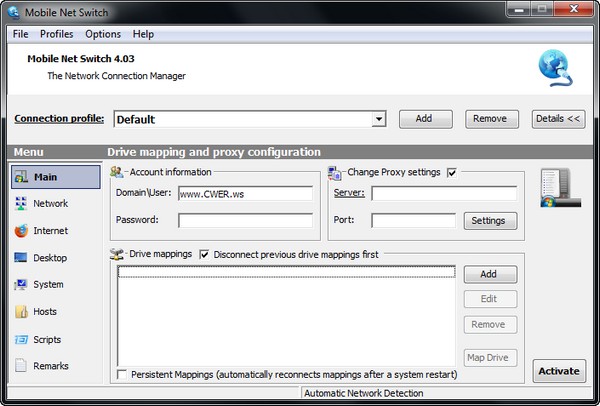Open the Hosts label in sidebar
Image resolution: width=600 pixels, height=406 pixels.
pyautogui.click(x=45, y=311)
